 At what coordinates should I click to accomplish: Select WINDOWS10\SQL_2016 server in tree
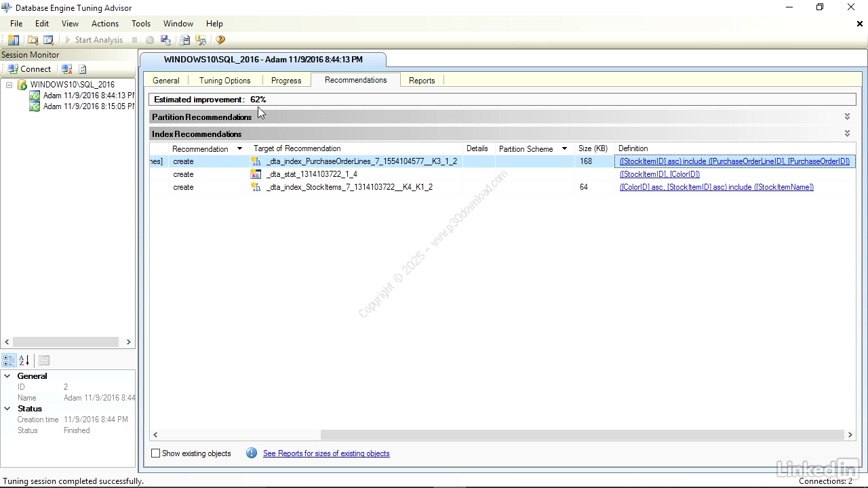(72, 85)
